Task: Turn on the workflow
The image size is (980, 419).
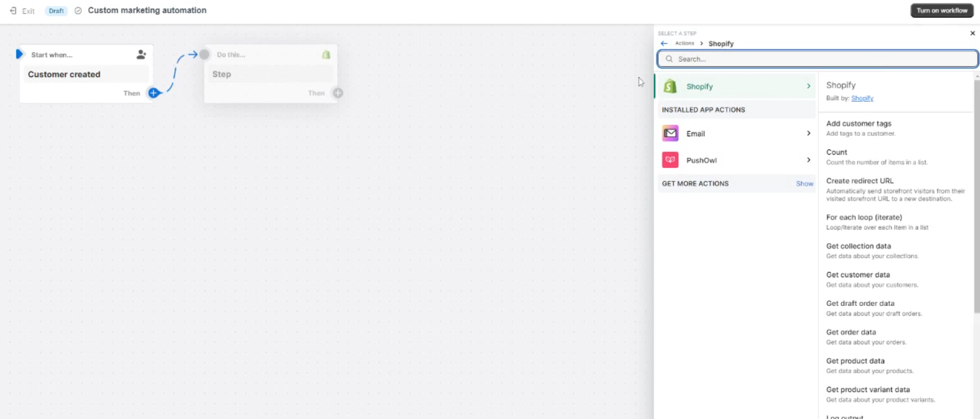Action: tap(942, 11)
